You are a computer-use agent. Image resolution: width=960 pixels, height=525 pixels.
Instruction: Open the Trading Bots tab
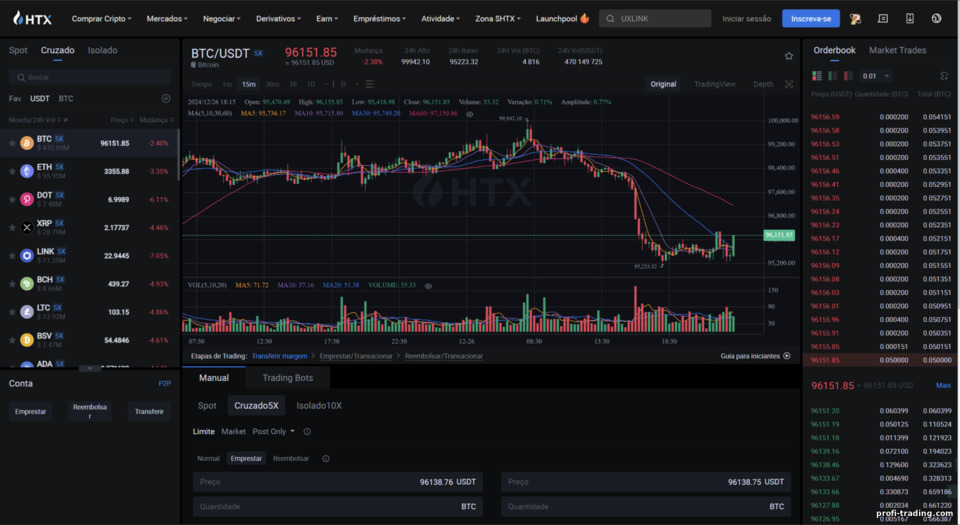pyautogui.click(x=288, y=378)
